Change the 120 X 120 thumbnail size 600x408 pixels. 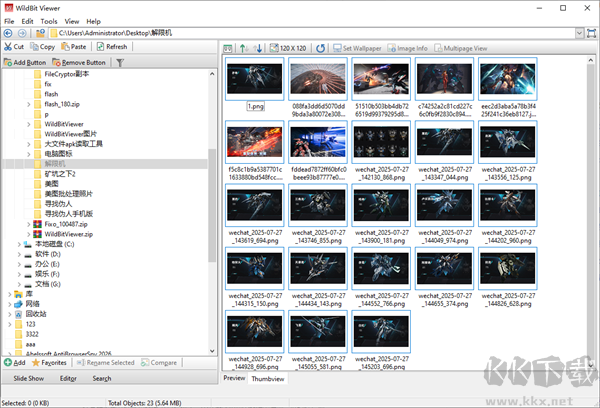(288, 48)
